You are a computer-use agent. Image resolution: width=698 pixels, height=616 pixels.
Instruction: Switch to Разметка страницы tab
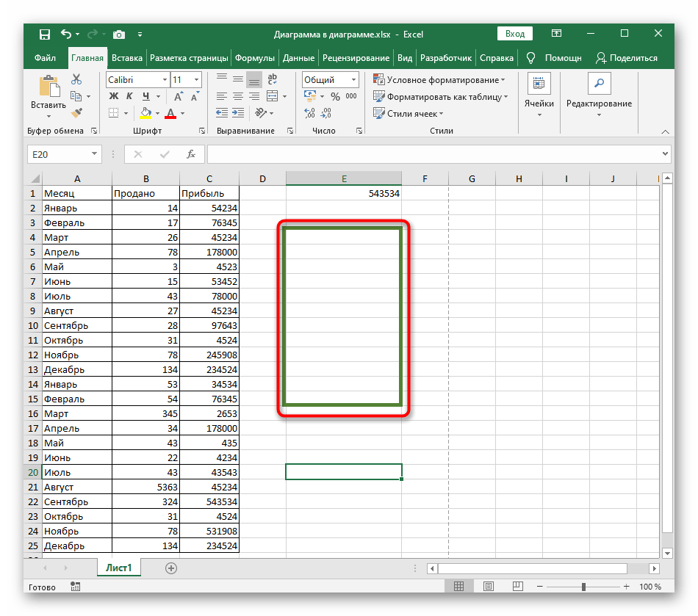(189, 58)
